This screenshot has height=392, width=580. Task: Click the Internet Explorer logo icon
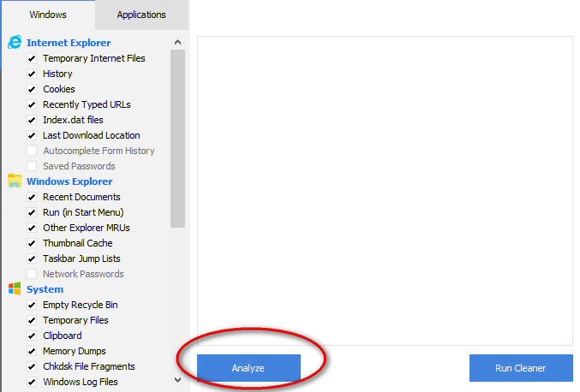pyautogui.click(x=15, y=42)
